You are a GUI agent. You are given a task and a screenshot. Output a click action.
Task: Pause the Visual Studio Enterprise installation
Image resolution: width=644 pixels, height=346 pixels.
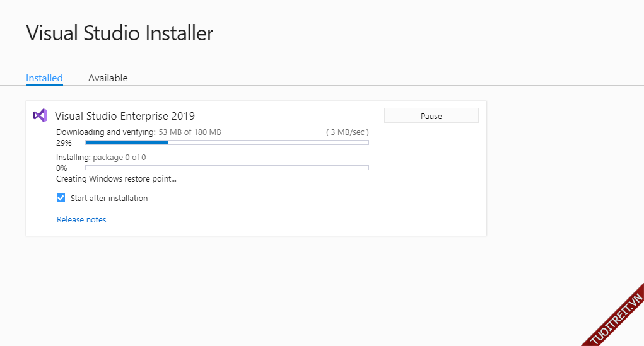pyautogui.click(x=431, y=116)
